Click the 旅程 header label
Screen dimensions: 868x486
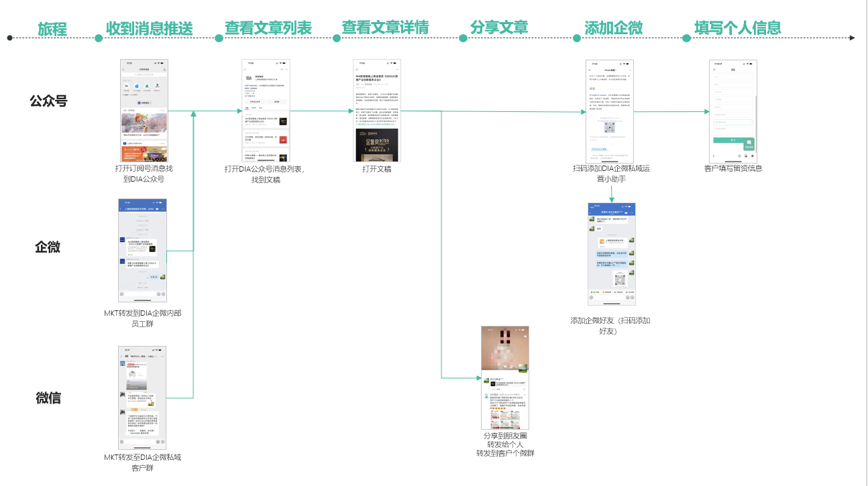52,29
